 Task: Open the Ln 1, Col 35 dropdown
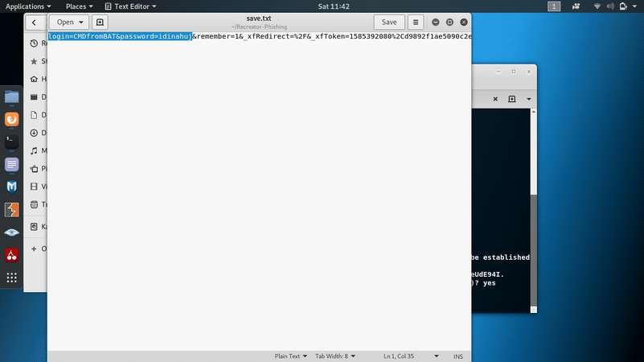(x=411, y=356)
